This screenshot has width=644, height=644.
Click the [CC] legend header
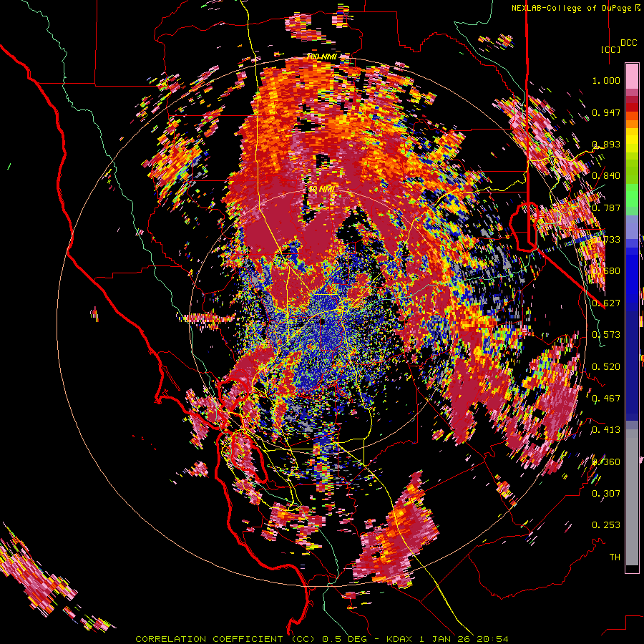tap(610, 49)
